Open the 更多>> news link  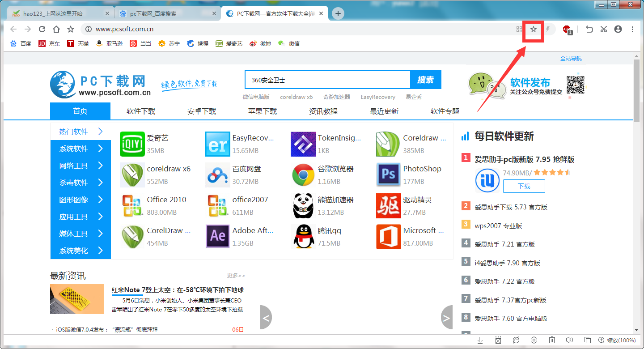(237, 276)
